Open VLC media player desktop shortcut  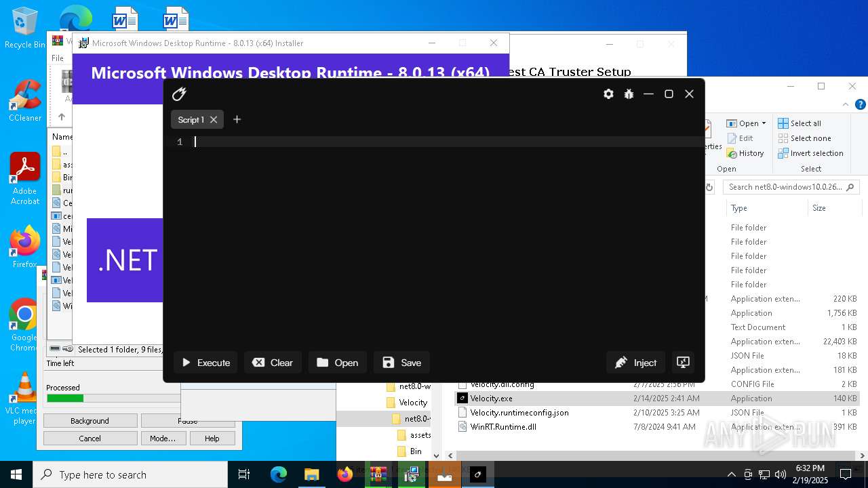(x=25, y=399)
